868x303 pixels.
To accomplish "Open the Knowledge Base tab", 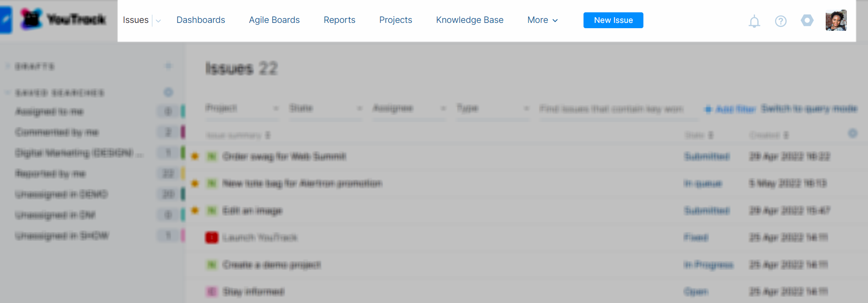I will coord(469,20).
